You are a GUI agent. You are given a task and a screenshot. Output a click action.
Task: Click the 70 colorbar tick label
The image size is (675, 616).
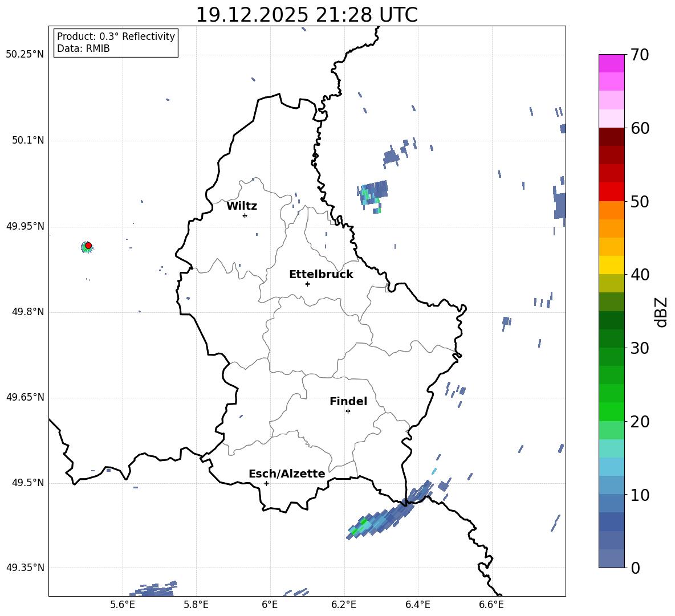(x=639, y=55)
